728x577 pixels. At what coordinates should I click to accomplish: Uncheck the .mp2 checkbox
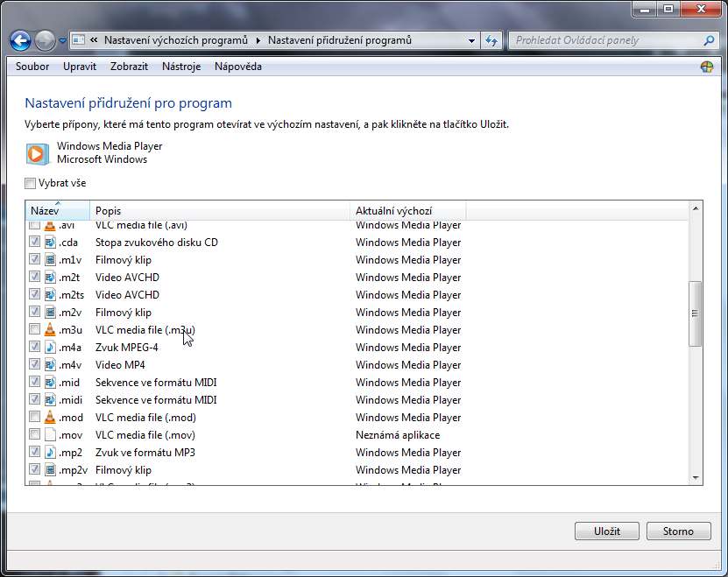point(34,452)
